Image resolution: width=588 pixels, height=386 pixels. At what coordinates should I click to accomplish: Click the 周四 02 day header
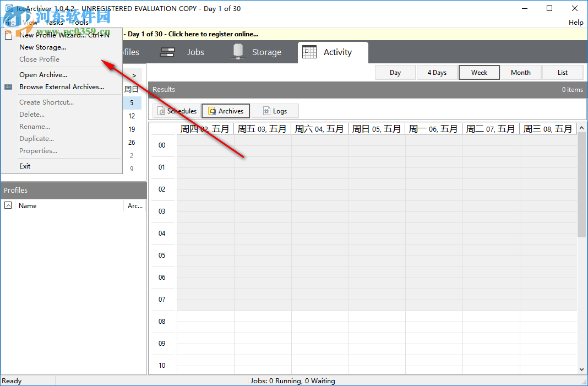205,129
